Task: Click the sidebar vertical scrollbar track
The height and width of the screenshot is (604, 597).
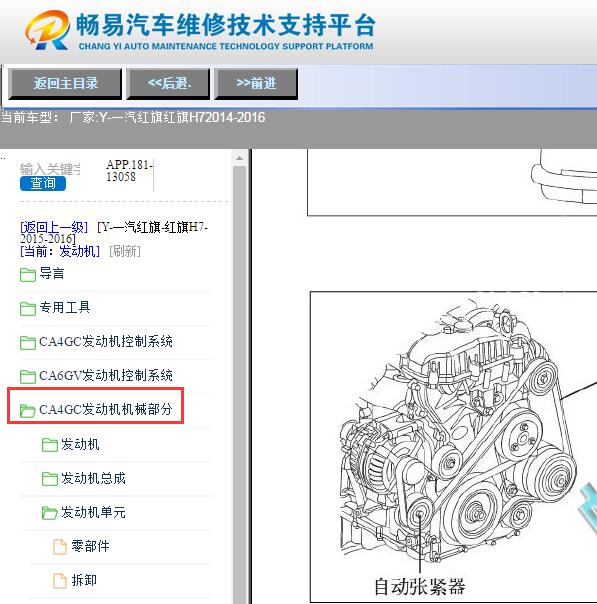Action: (x=239, y=385)
